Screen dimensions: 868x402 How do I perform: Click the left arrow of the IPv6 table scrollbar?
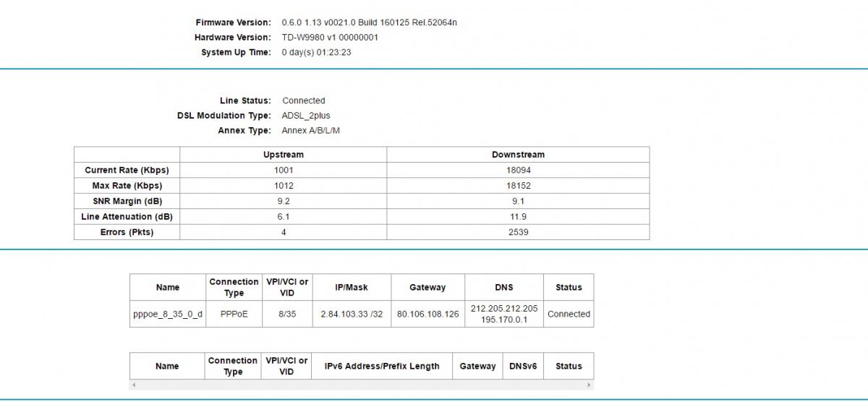pyautogui.click(x=133, y=385)
